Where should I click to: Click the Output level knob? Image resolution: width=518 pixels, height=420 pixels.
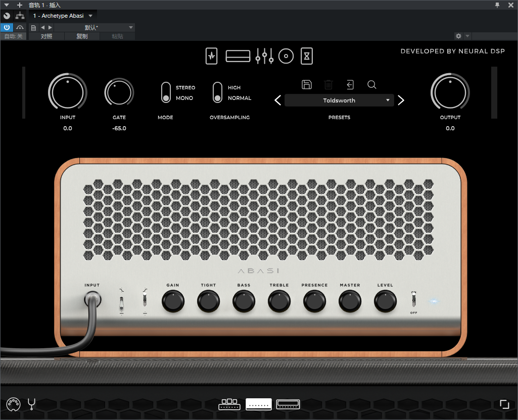450,92
